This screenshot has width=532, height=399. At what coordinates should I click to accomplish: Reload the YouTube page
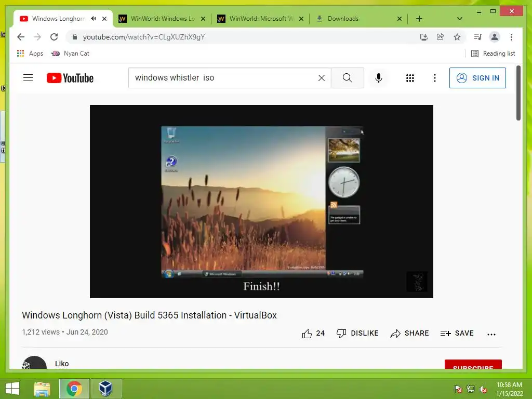pos(54,37)
